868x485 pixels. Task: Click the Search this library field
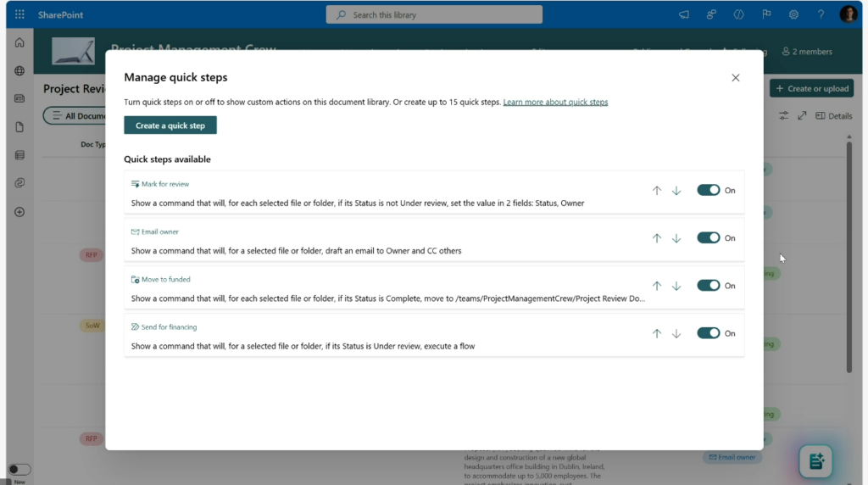434,15
